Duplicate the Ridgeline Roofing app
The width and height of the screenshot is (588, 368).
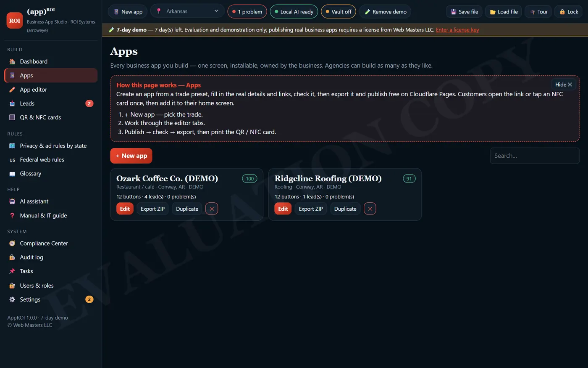(345, 209)
